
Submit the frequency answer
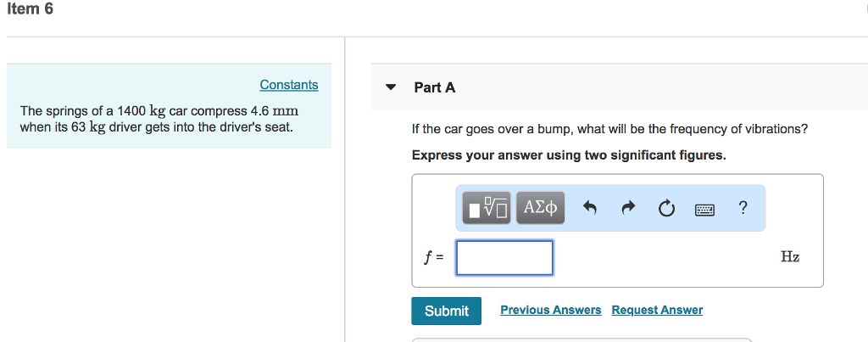(446, 311)
